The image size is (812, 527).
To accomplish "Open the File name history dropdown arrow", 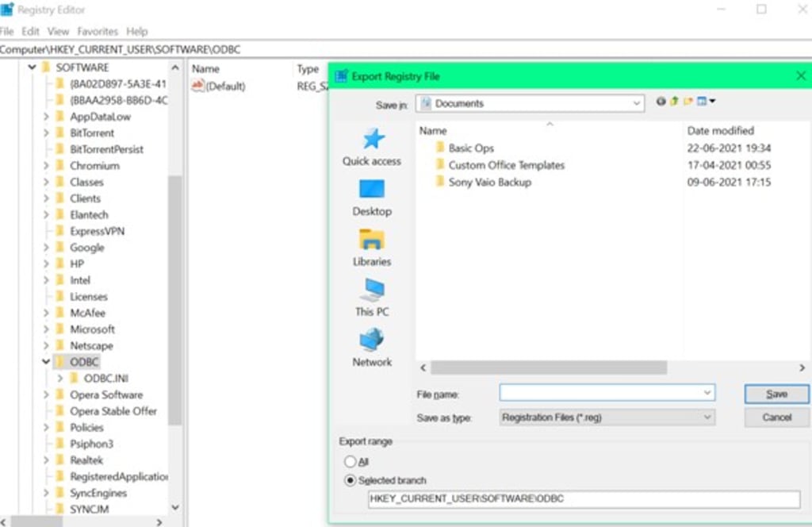I will pyautogui.click(x=707, y=393).
